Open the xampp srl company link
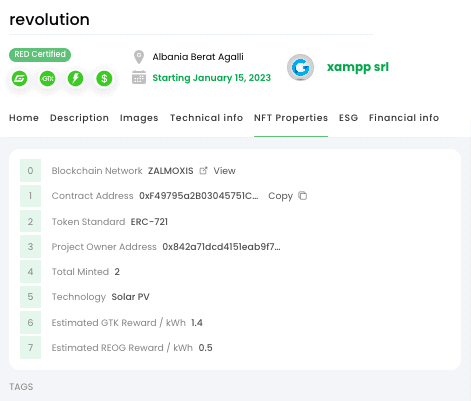 (358, 67)
